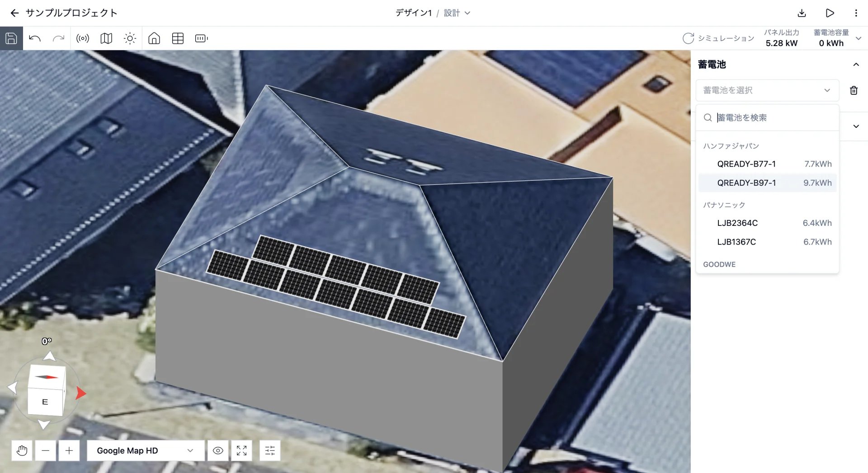Select the LJB2364C battery option
This screenshot has height=473, width=868.
point(767,223)
